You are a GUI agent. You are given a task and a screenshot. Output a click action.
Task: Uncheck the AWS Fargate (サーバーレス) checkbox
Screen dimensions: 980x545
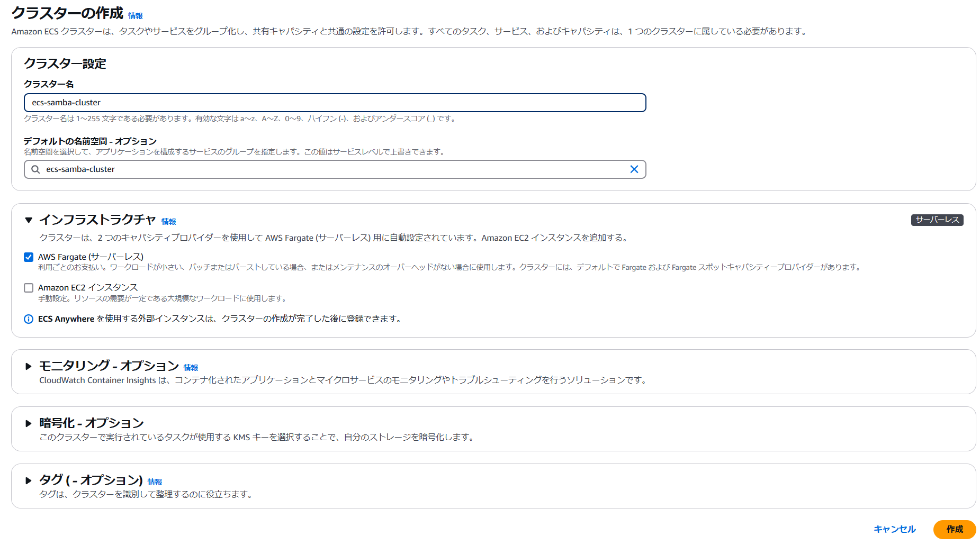29,257
